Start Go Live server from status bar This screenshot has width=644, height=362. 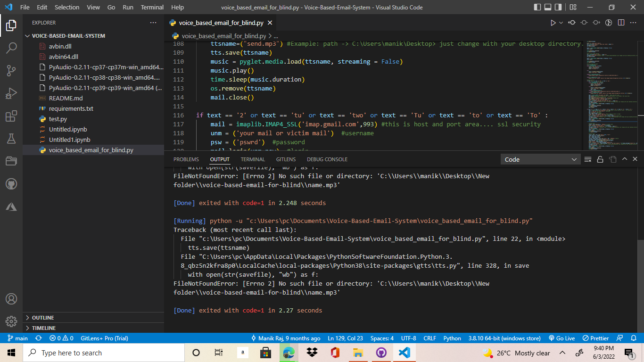tap(561, 338)
